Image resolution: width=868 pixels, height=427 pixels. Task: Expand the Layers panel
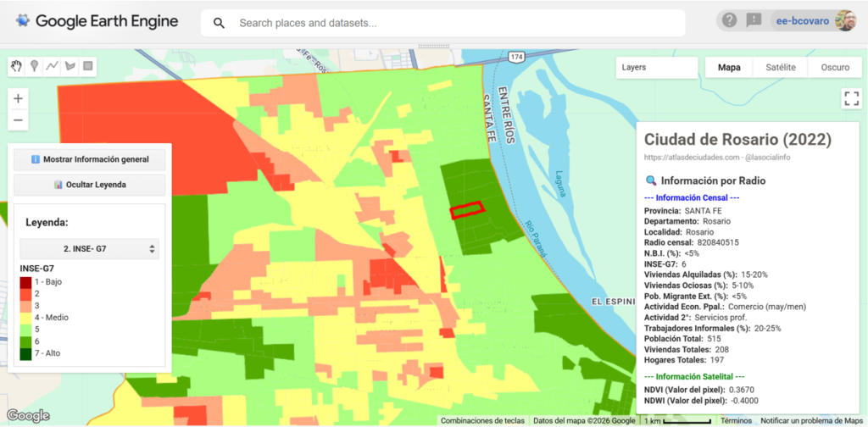pos(656,68)
